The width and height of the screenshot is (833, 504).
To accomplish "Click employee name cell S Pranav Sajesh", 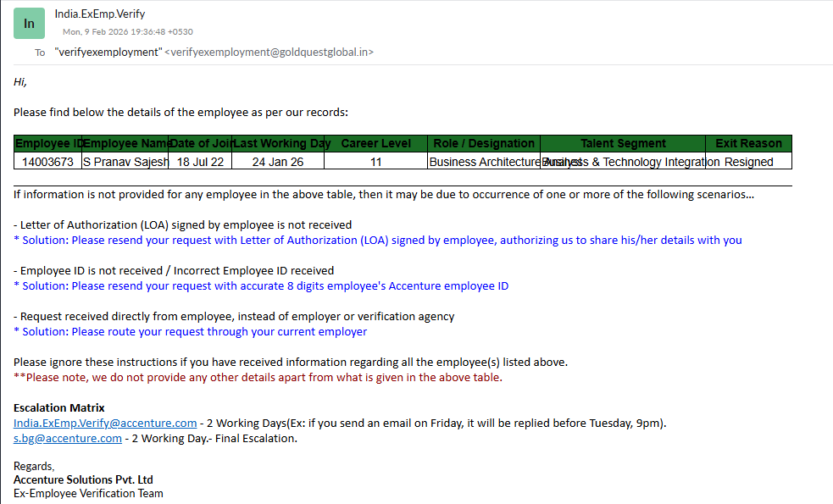I will [x=125, y=162].
